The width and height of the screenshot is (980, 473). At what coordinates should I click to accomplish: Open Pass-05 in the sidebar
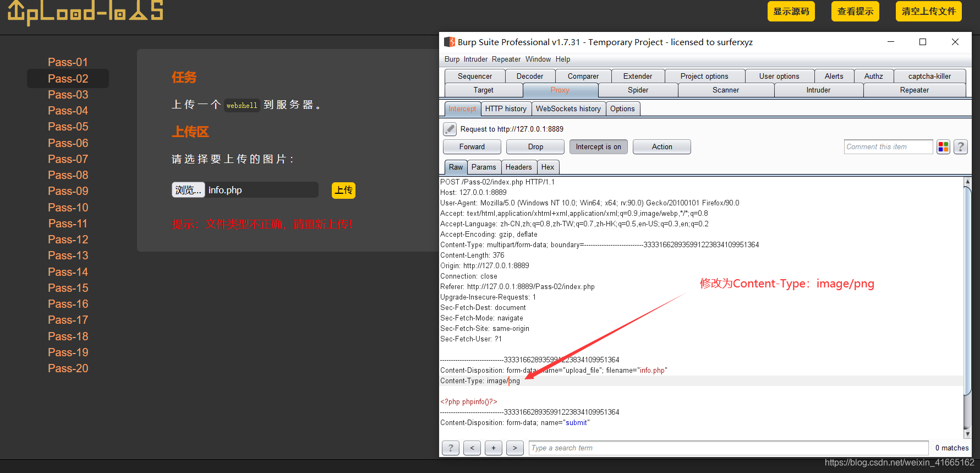point(68,127)
